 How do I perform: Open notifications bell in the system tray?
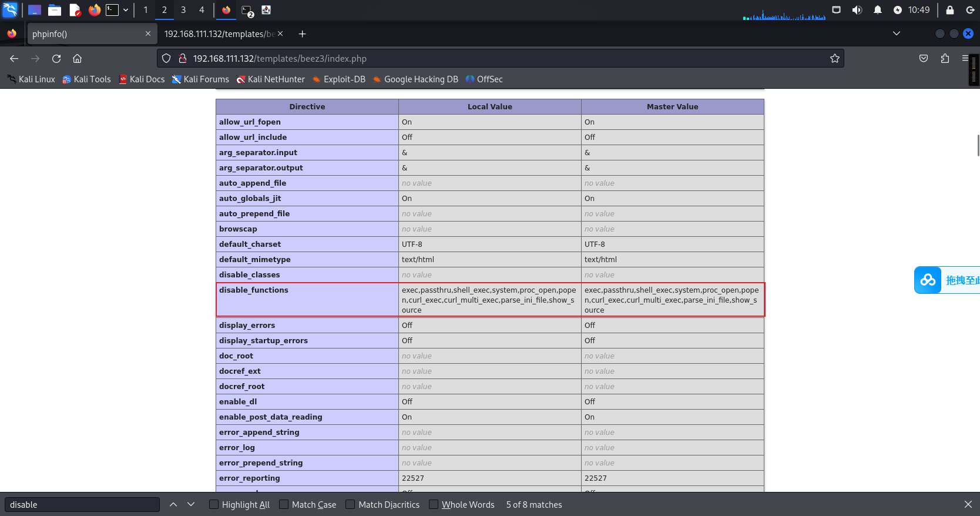[x=878, y=10]
